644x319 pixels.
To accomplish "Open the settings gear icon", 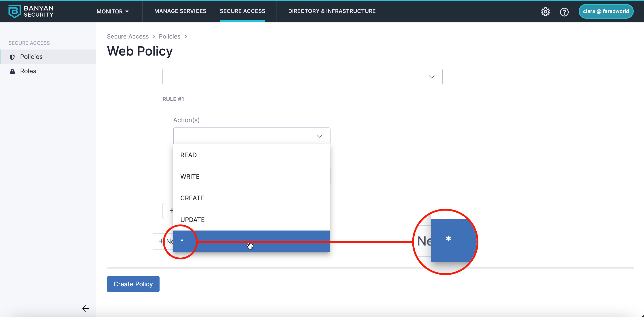I will [x=545, y=11].
